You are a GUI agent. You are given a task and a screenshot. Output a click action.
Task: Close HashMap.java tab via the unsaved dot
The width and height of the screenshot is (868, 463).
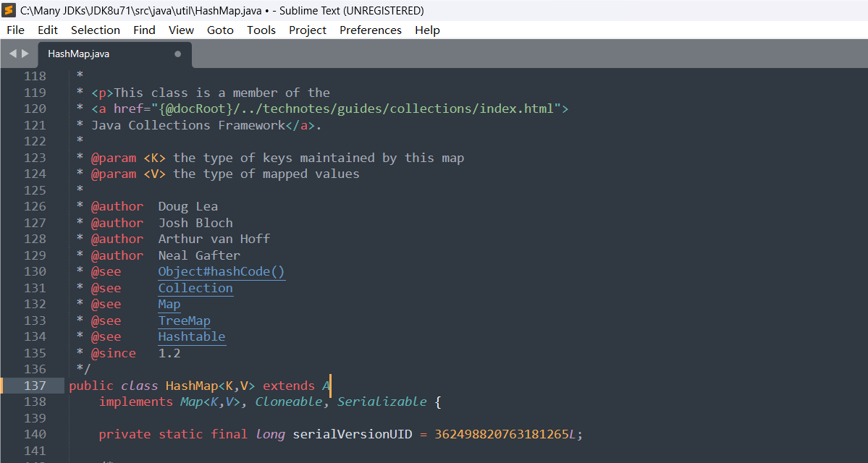click(x=178, y=54)
